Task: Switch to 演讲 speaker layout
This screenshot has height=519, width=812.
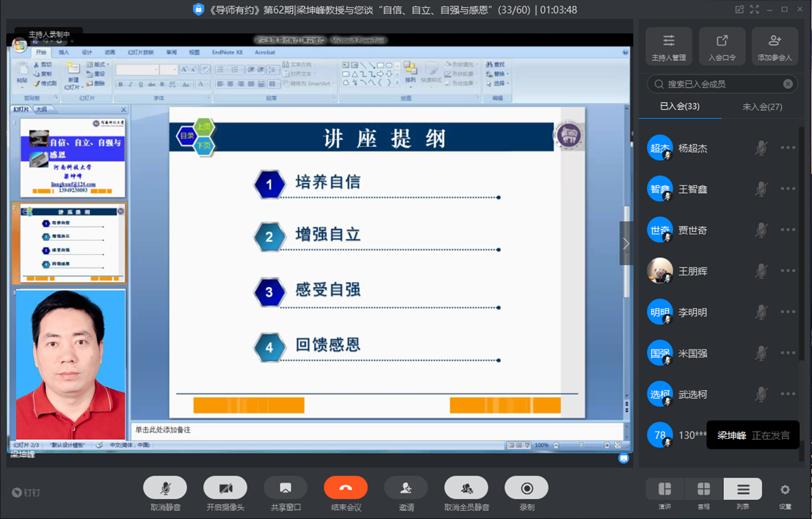Action: pos(664,490)
